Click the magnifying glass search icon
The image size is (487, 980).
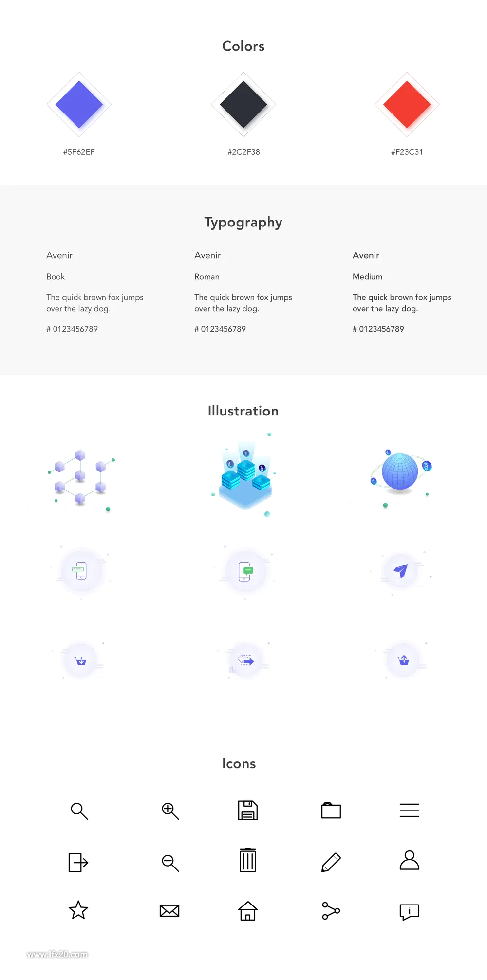pyautogui.click(x=79, y=811)
